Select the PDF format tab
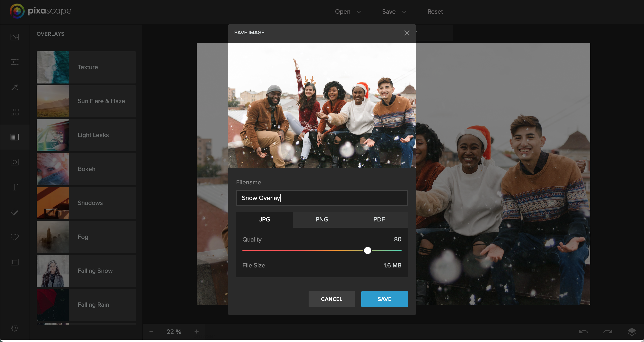 pyautogui.click(x=379, y=219)
